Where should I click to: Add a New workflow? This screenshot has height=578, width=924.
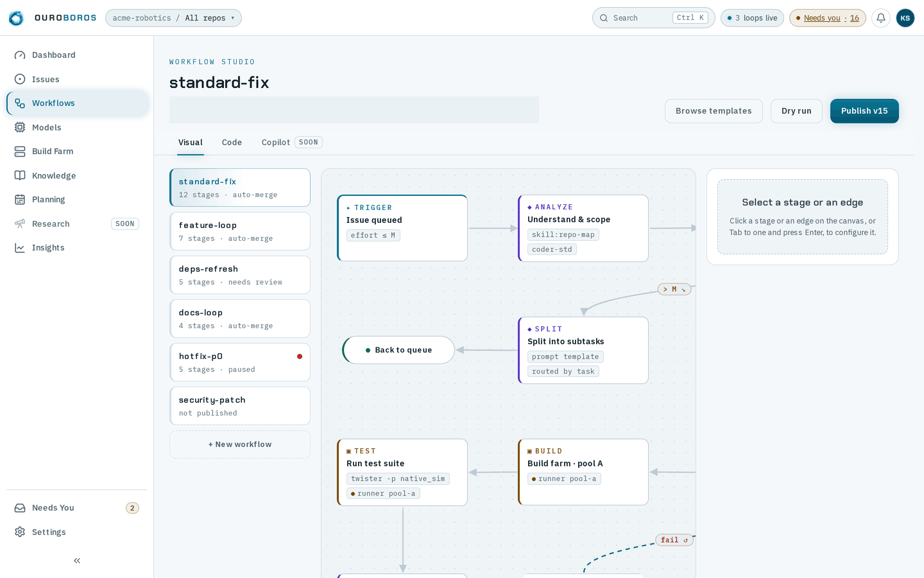point(240,444)
